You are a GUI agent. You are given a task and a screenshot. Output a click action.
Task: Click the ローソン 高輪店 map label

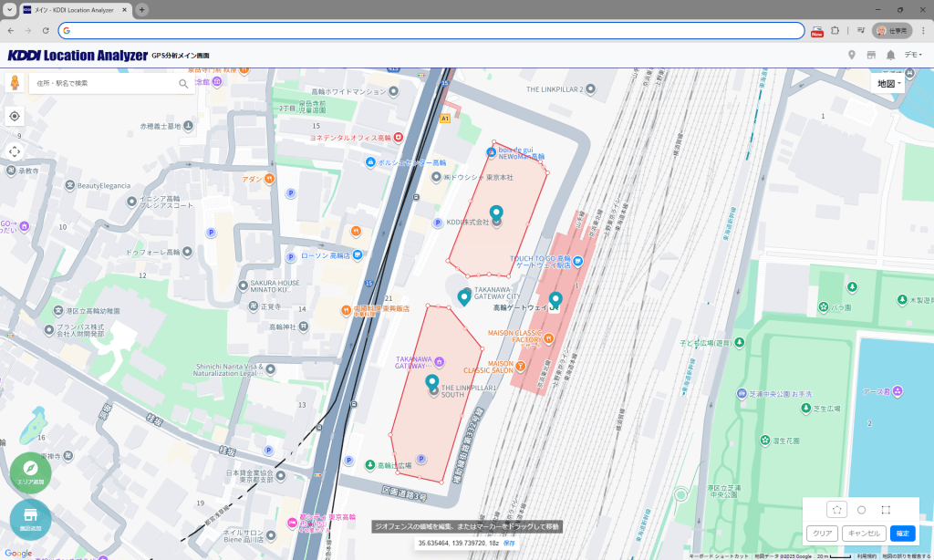(326, 255)
